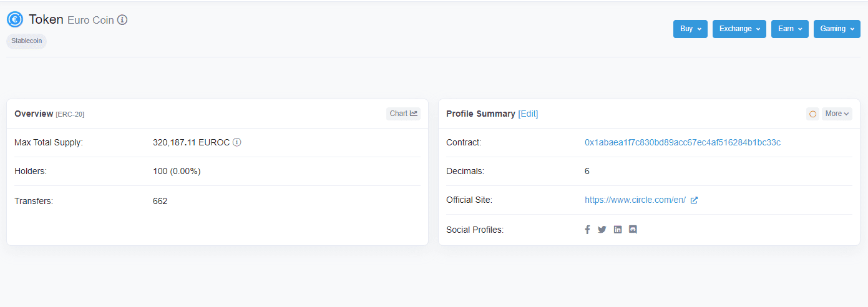Click the Contract label

pyautogui.click(x=464, y=142)
